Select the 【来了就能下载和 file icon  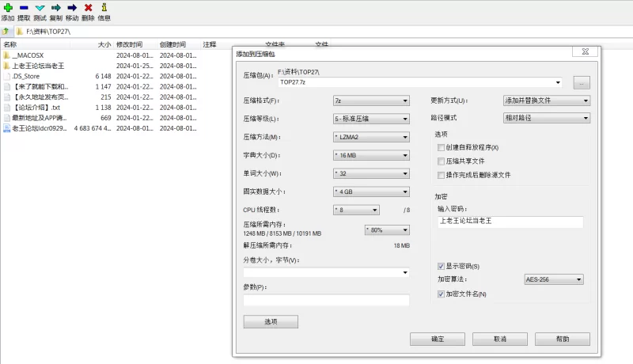[6, 87]
